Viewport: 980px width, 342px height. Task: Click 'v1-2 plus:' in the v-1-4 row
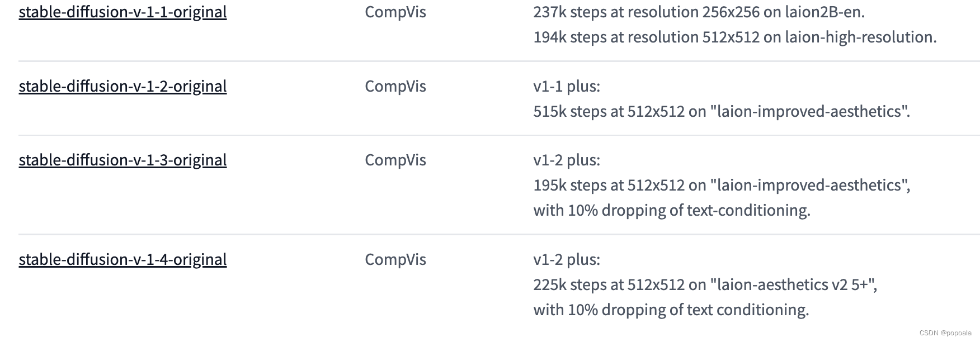[567, 259]
